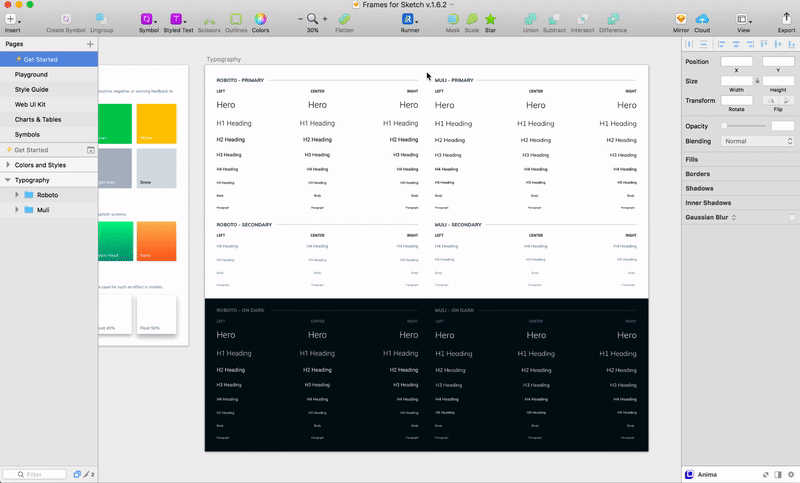
Task: Click the Export icon
Action: coord(786,18)
